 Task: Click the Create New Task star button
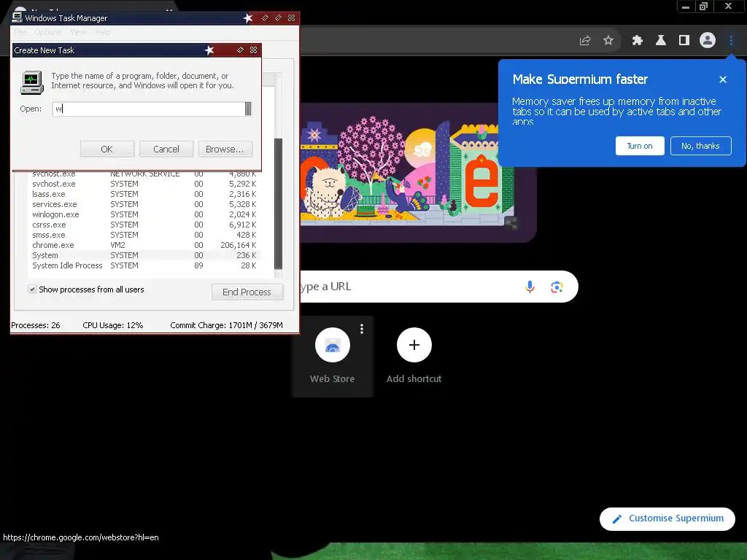tap(209, 50)
